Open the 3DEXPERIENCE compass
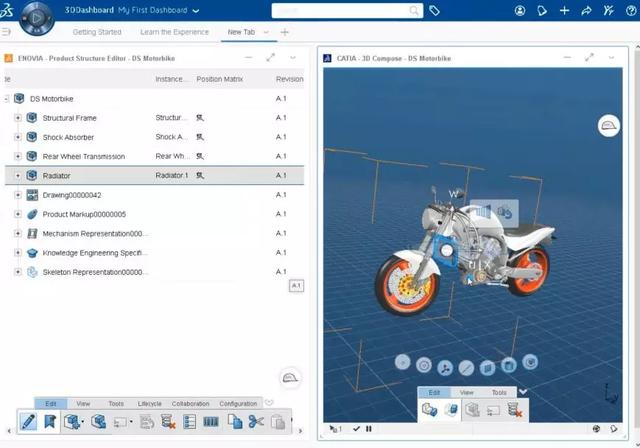The height and width of the screenshot is (448, 640). point(36,18)
